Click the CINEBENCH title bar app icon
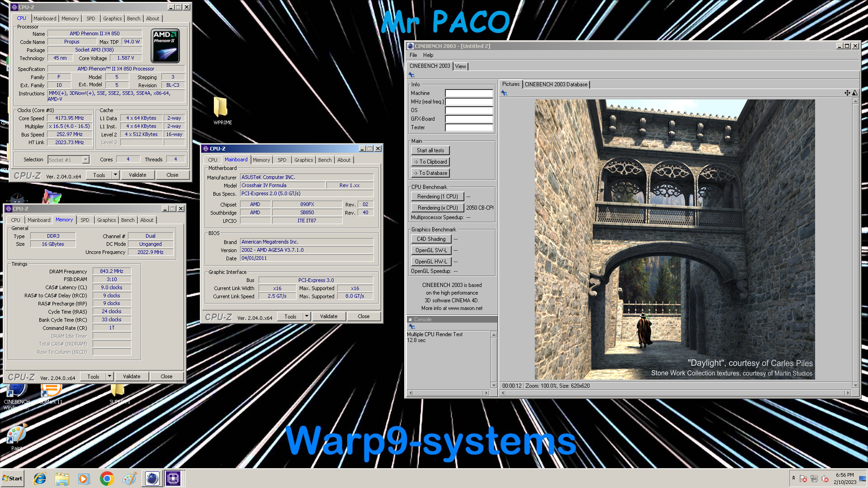The width and height of the screenshot is (868, 488). (x=410, y=46)
